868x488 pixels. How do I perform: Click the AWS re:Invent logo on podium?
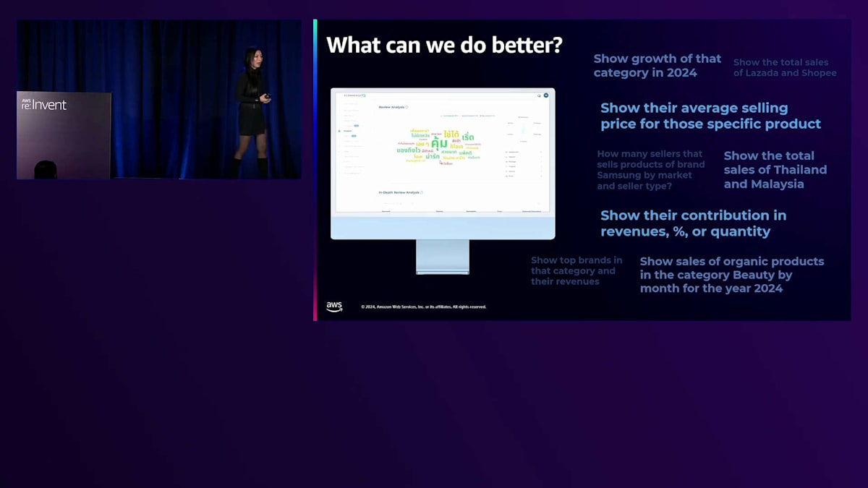44,104
